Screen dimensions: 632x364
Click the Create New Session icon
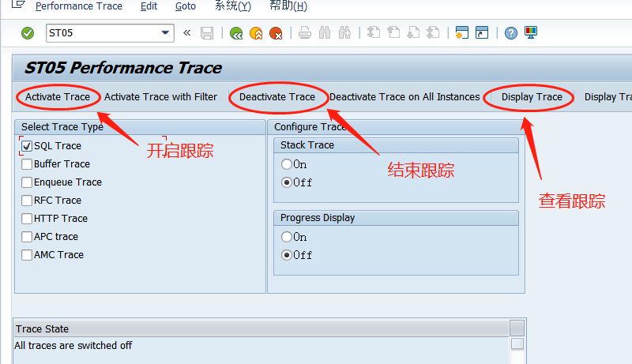pos(462,32)
